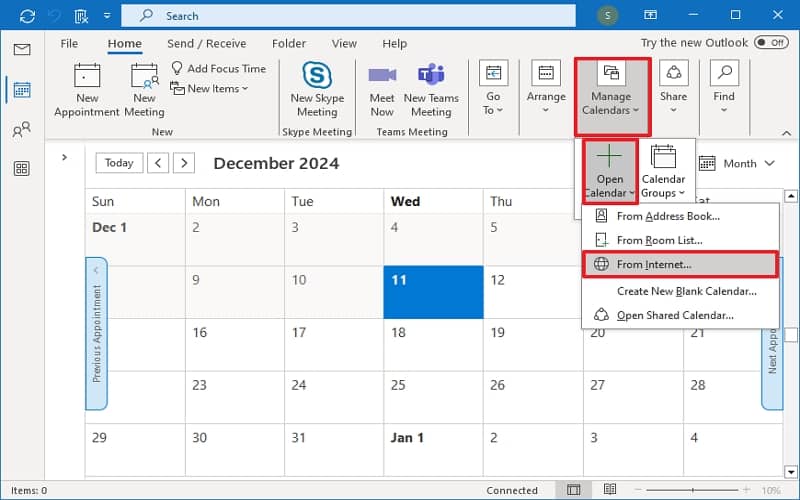
Task: Click the Connected status text
Action: 512,490
